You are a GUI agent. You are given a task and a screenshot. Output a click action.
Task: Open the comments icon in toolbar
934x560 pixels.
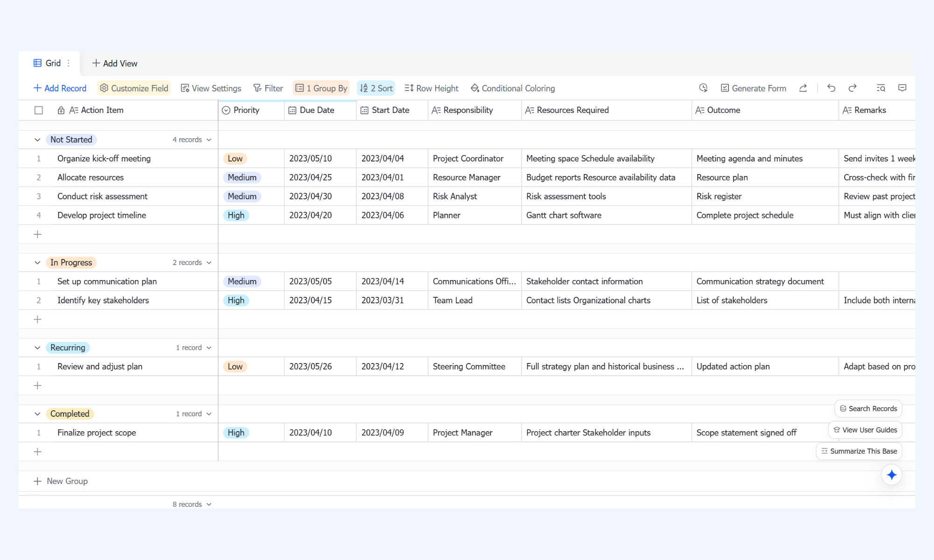click(x=902, y=88)
